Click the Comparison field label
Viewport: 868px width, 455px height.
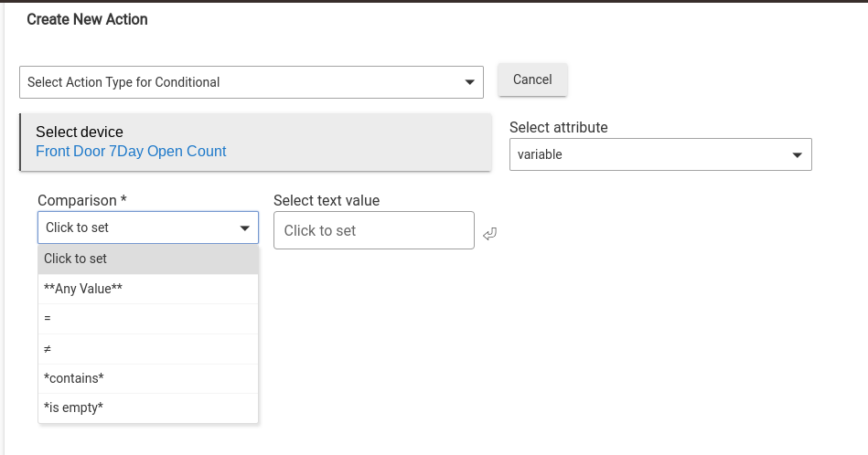tap(81, 200)
